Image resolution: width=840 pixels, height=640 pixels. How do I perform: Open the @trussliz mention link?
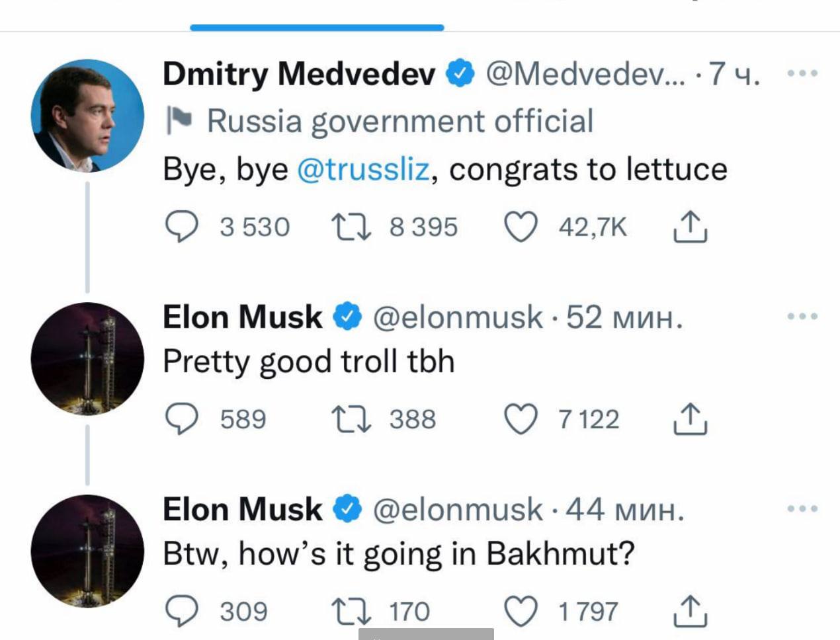point(363,170)
